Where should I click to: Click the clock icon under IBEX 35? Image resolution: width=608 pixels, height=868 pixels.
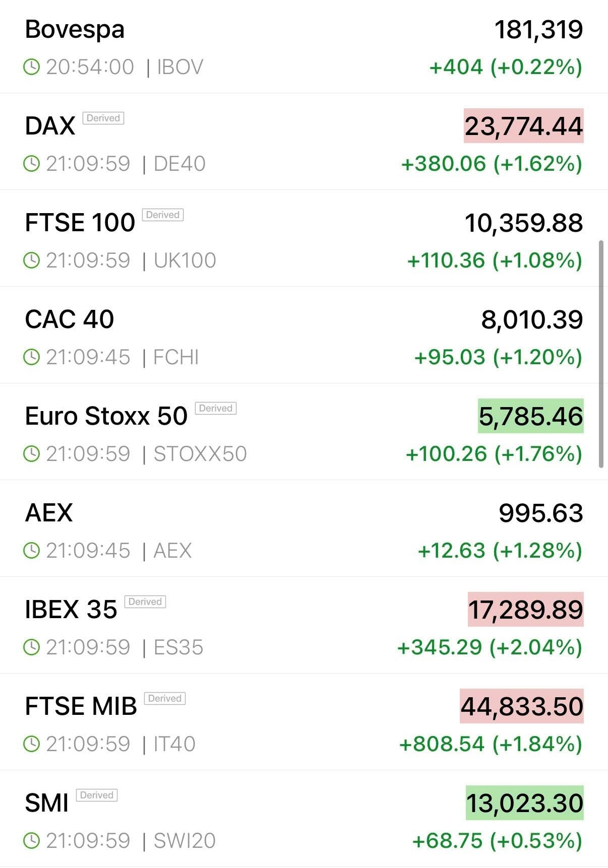pyautogui.click(x=31, y=647)
